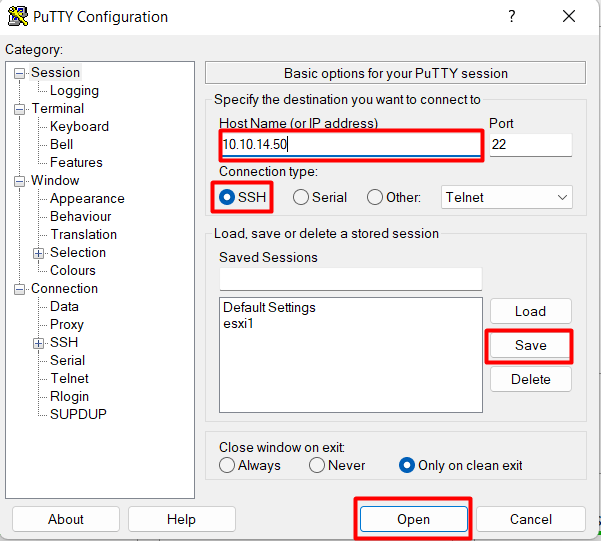
Task: Save the current session
Action: [x=530, y=345]
